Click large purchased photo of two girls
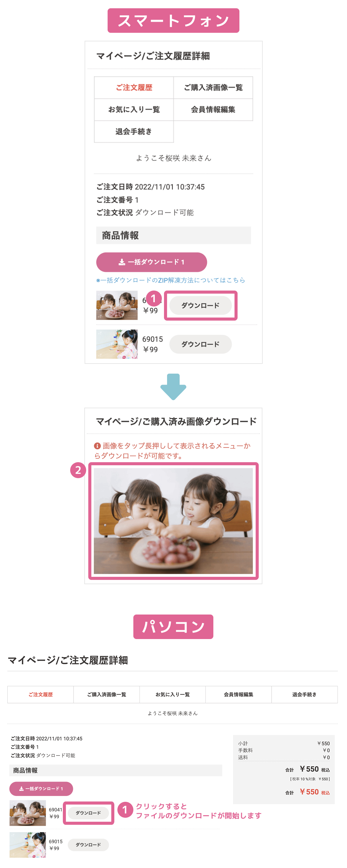347x868 pixels. pos(173,521)
